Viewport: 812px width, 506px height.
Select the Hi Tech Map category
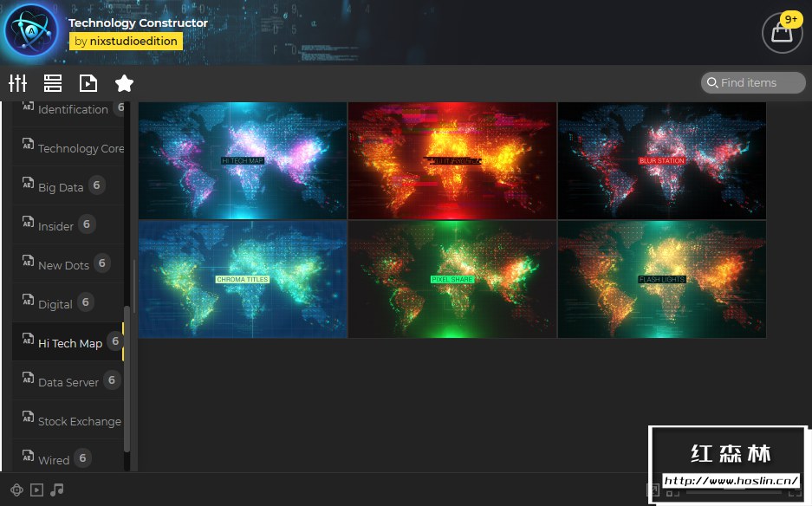[68, 342]
